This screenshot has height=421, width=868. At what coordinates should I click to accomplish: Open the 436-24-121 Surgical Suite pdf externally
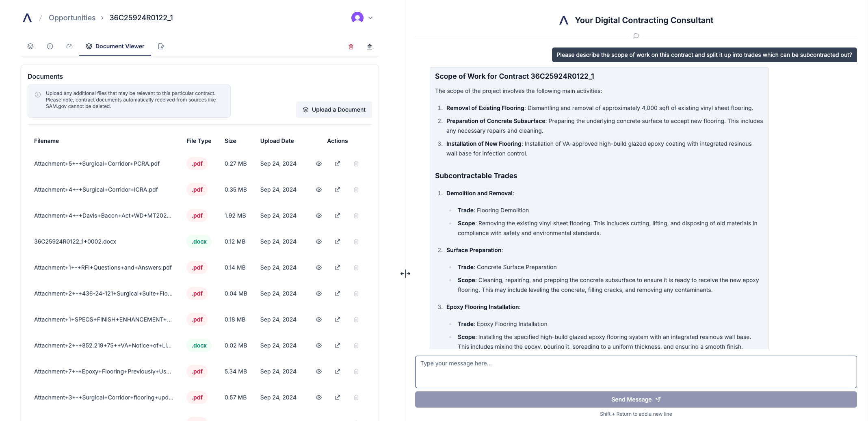[x=338, y=294]
